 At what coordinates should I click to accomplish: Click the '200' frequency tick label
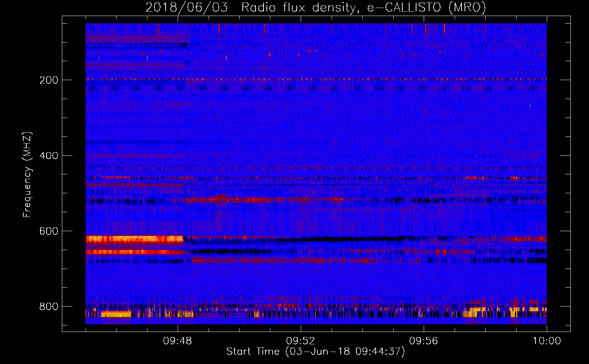[49, 80]
